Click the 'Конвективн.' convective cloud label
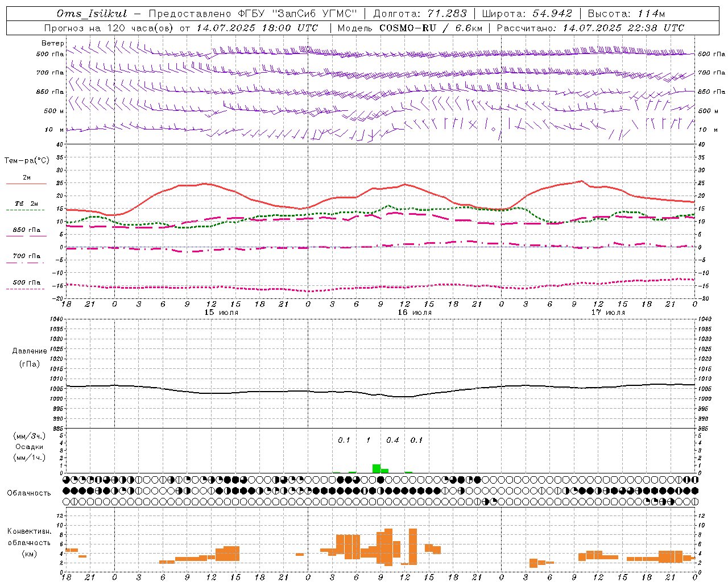Screen dimensions: 728x582 [29, 531]
